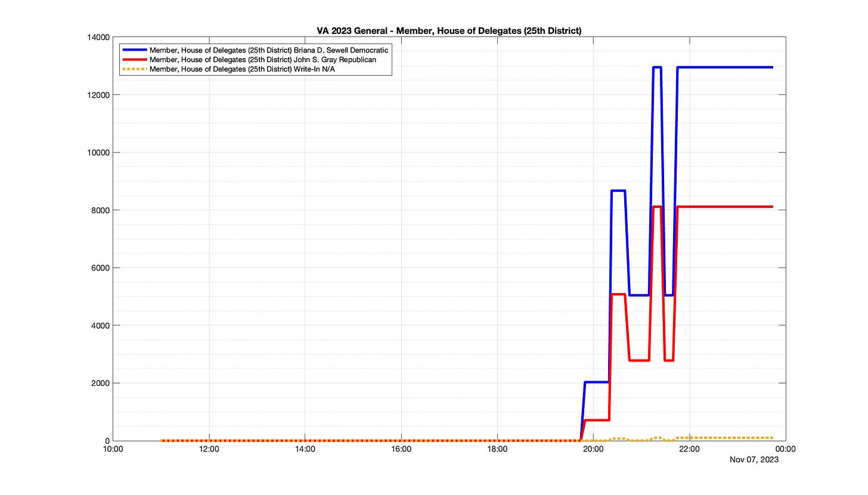Click the 4000 y-axis label
This screenshot has height=495, width=868.
(x=100, y=325)
